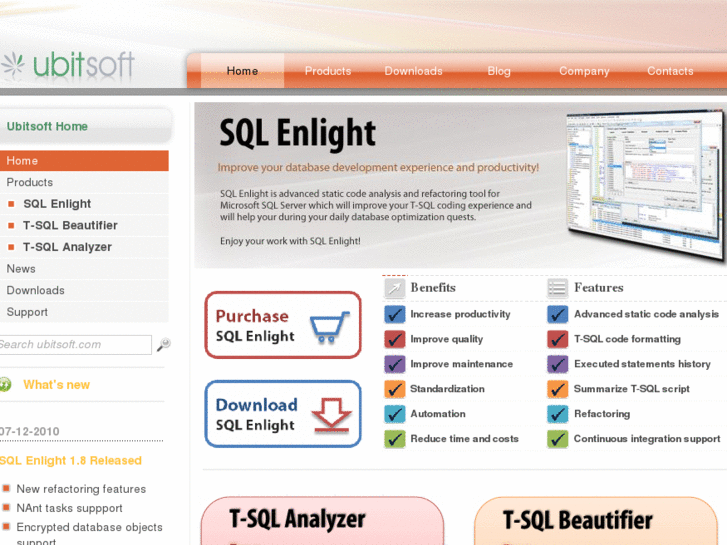Open T-SQL Analyzer sidebar link
Screen dimensions: 727x545
(67, 247)
